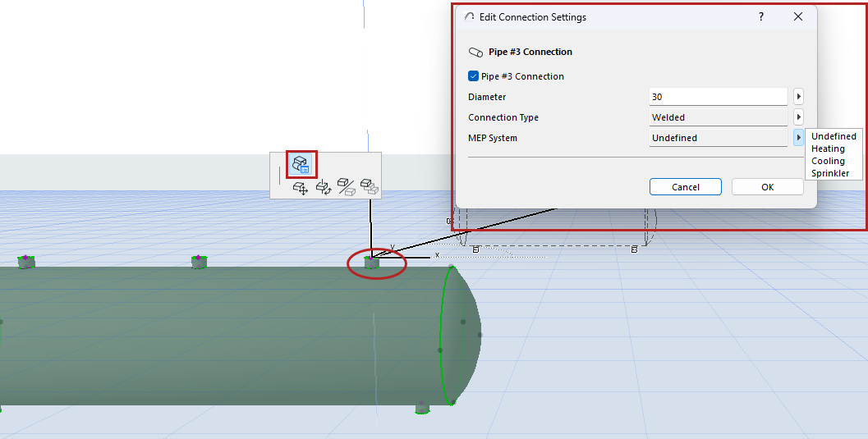Open the arrow next to Diameter field

798,97
